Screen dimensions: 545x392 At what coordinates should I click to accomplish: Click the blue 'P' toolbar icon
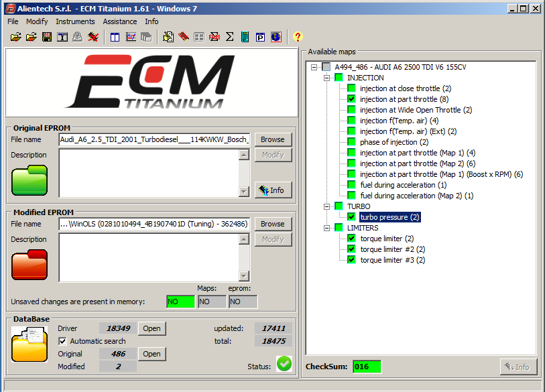260,37
